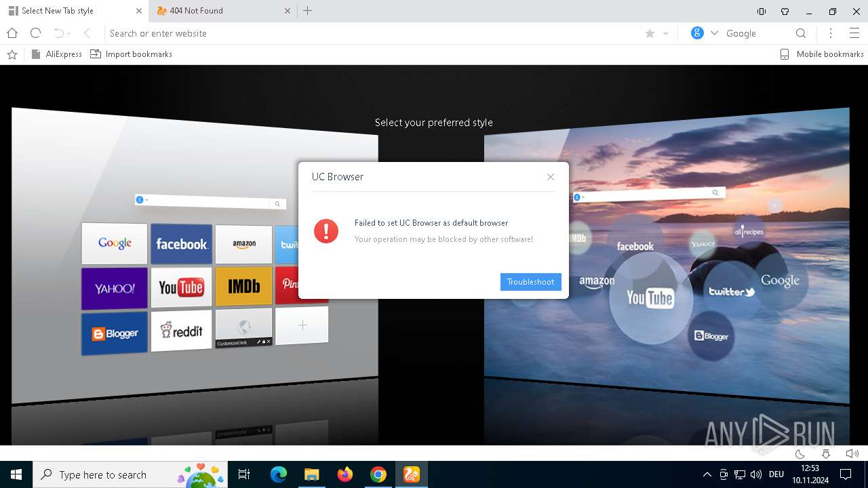Select the Google tile in classic style

point(115,243)
